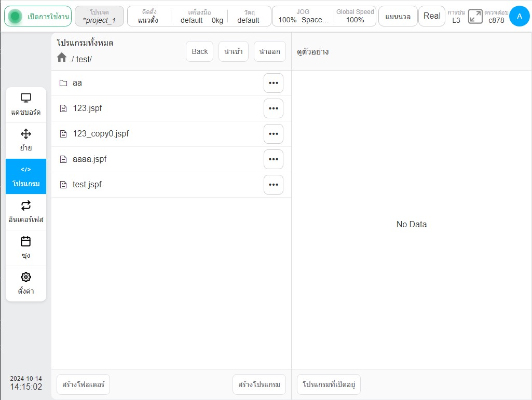Viewport: 532px width, 400px height.
Task: Click the home icon in breadcrumb path
Action: (x=62, y=58)
